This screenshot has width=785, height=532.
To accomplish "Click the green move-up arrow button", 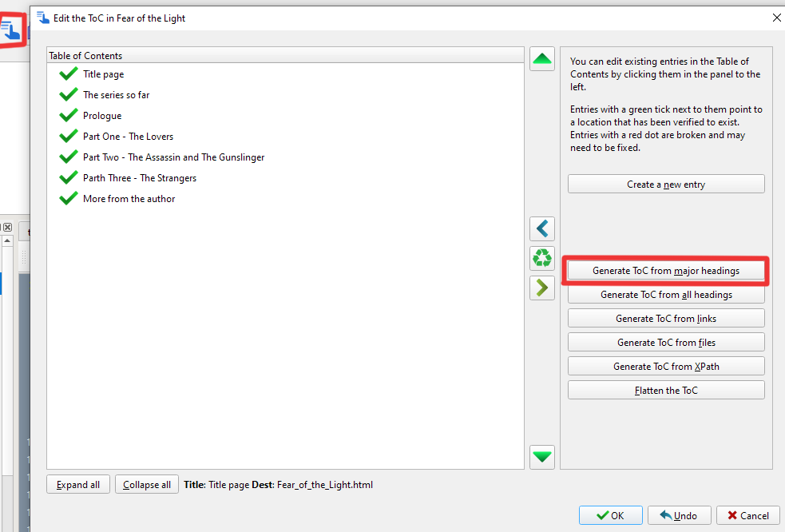I will 542,58.
